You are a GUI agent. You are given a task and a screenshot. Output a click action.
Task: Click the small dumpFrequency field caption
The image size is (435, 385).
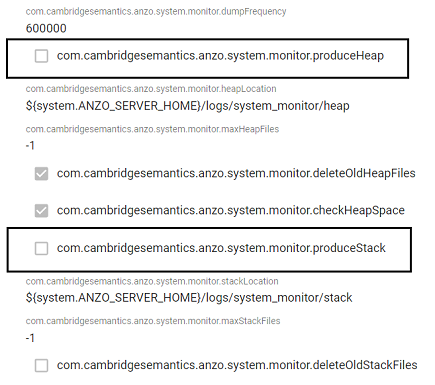pos(156,12)
